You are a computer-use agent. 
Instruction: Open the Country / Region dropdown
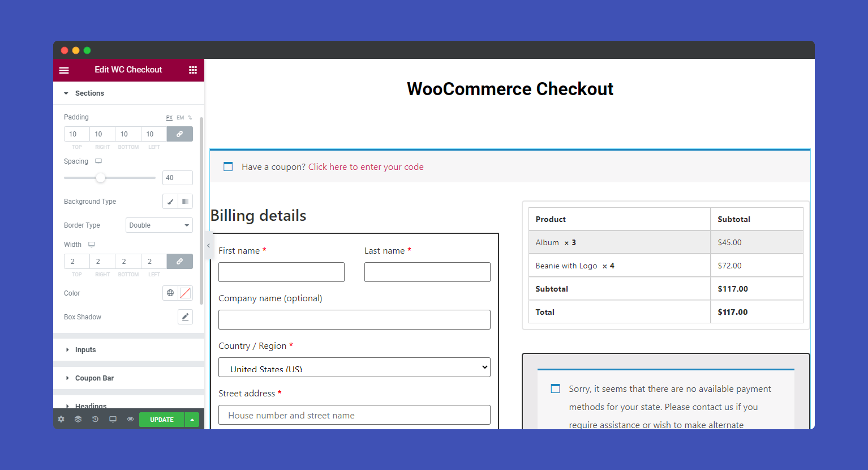coord(354,367)
